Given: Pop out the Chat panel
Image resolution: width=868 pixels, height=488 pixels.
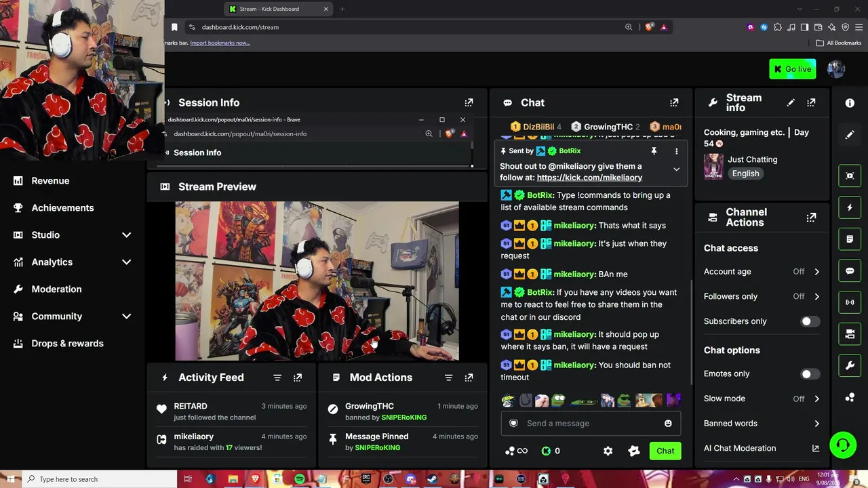Looking at the screenshot, I should click(x=674, y=102).
